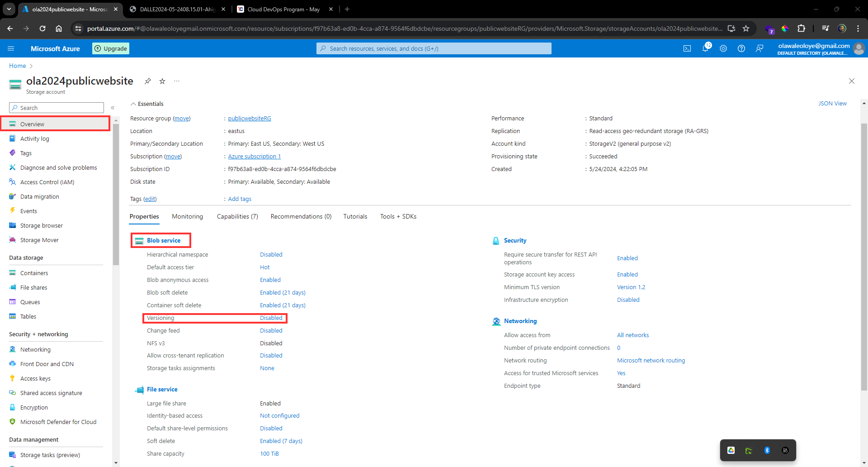Open the more options ellipsis menu
This screenshot has width=868, height=467.
(x=176, y=81)
